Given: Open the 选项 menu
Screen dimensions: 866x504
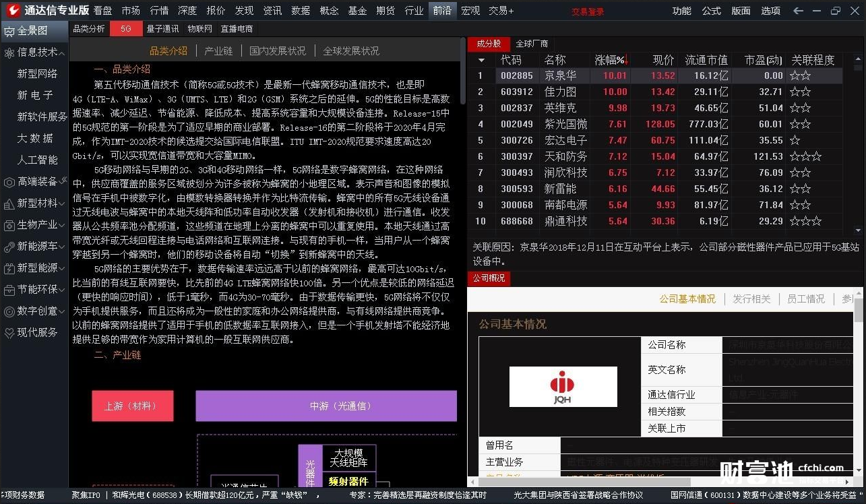Looking at the screenshot, I should 771,11.
